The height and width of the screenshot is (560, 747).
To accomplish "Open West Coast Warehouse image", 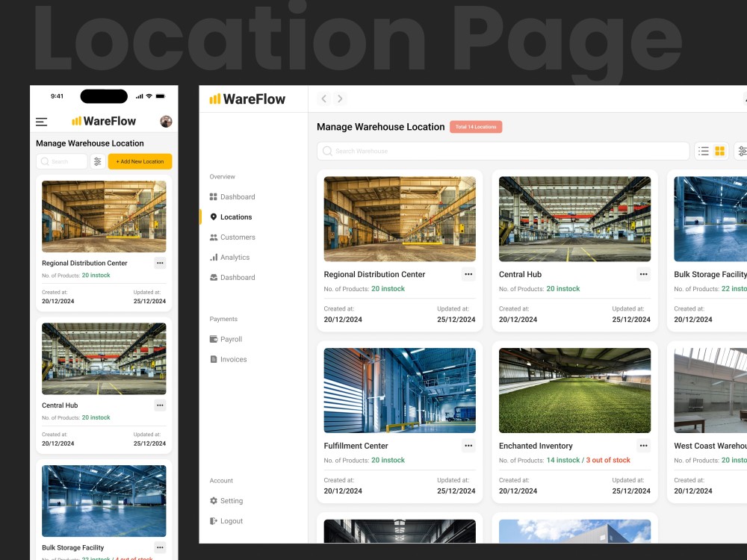I will (x=710, y=391).
